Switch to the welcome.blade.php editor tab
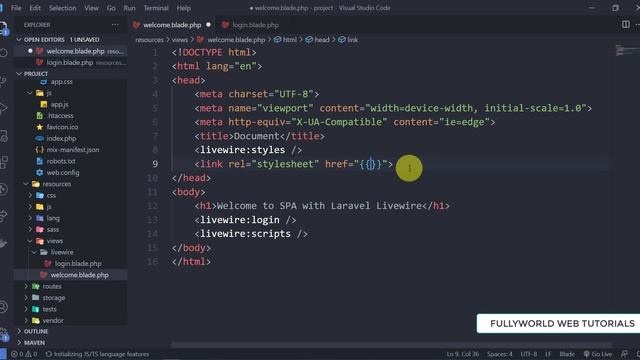This screenshot has height=360, width=640. tap(172, 25)
